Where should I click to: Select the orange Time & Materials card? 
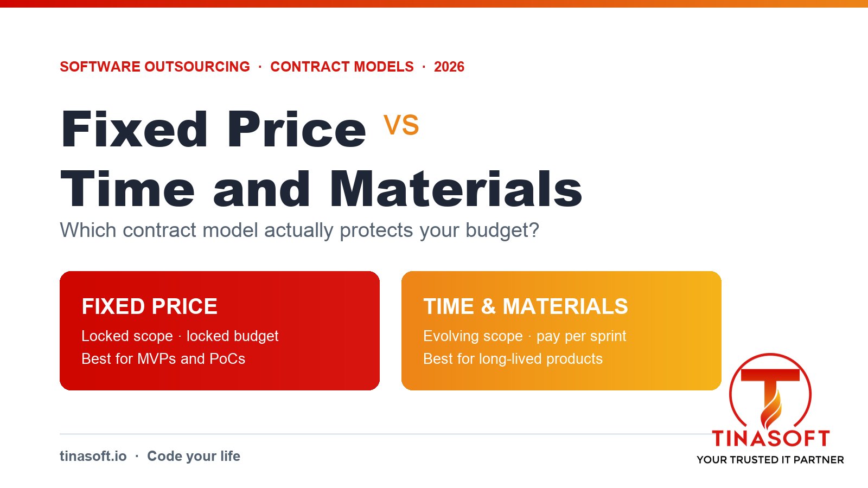pos(561,331)
